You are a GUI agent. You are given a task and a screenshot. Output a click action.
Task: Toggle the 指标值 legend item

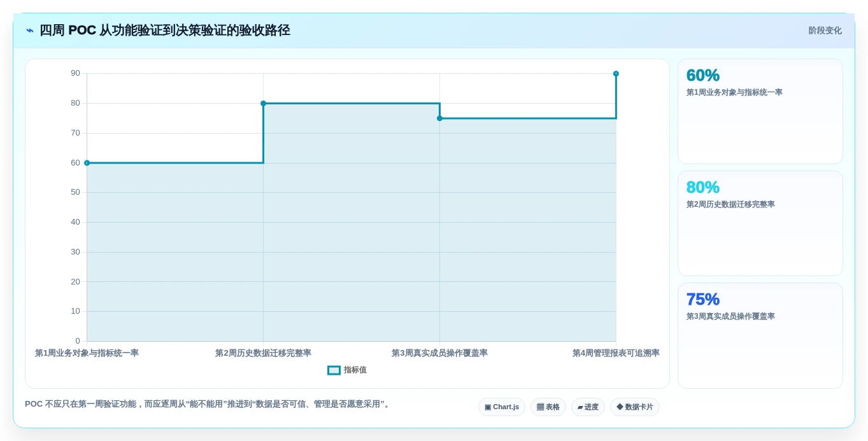tap(347, 370)
